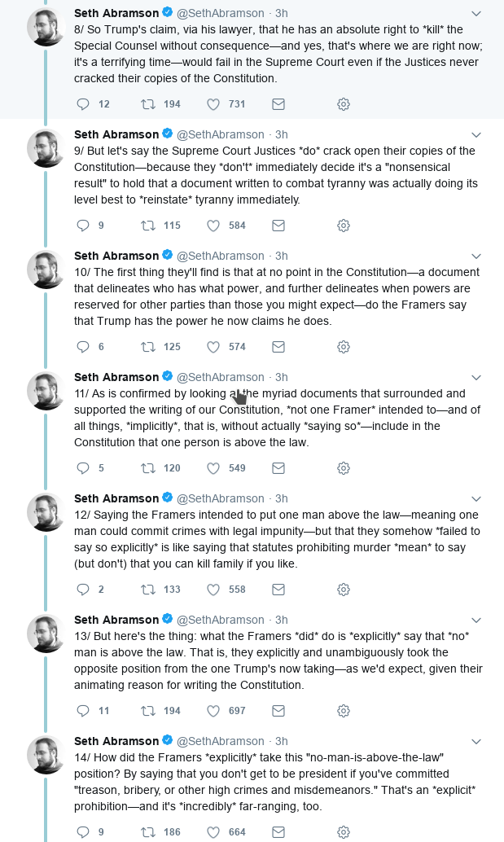Like tweet 13/ with 697 likes

click(x=213, y=711)
